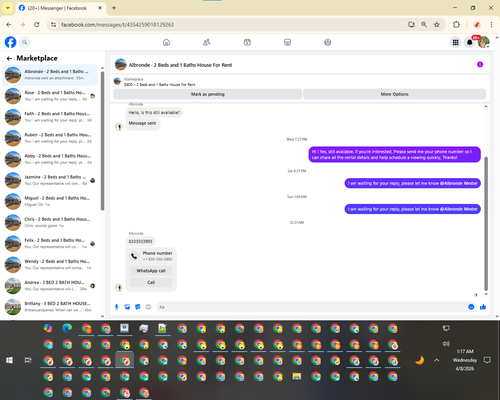This screenshot has height=400, width=500.
Task: Launch Microsoft Edge from taskbar
Action: tap(67, 328)
